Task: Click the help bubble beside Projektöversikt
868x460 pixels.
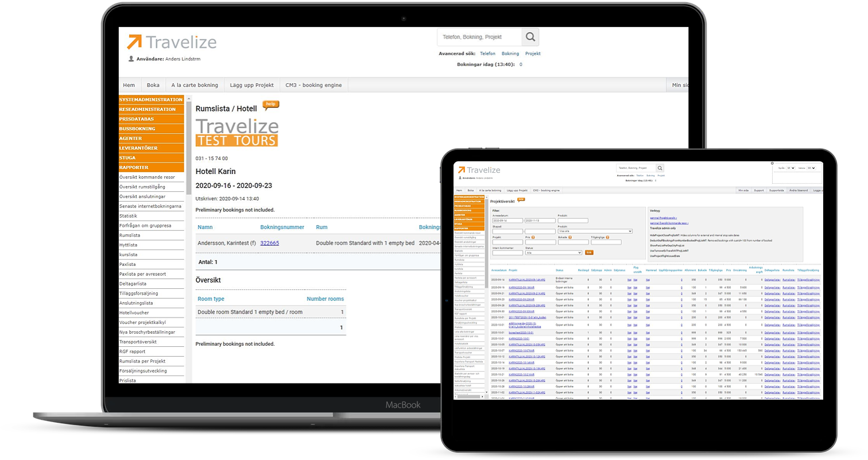Action: 521,200
